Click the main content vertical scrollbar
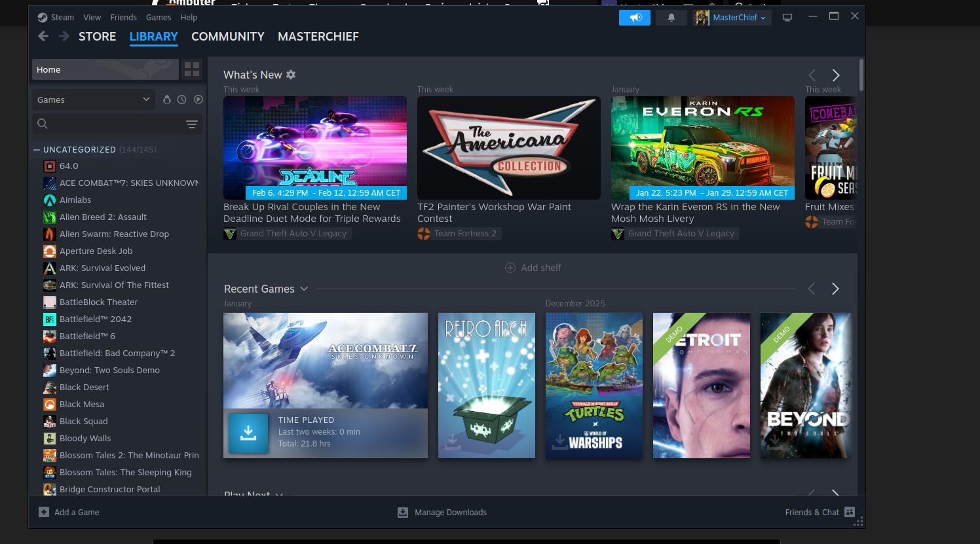Viewport: 980px width, 544px height. point(861,75)
